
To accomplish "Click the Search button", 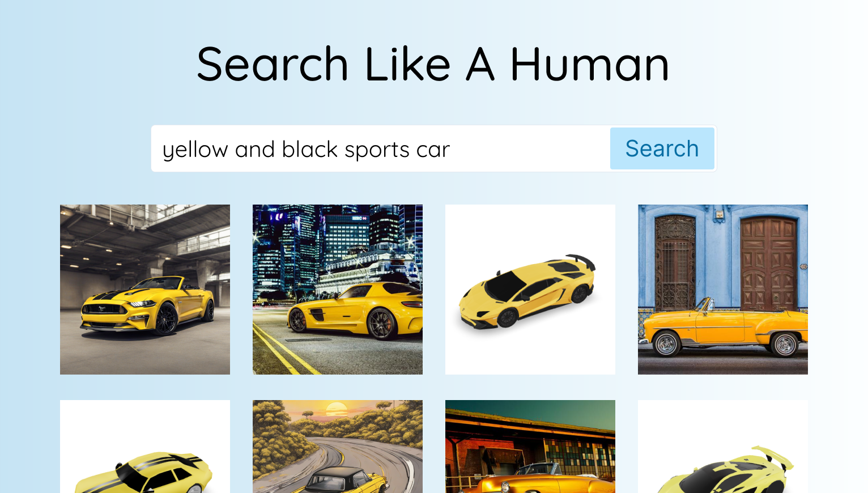I will (662, 148).
